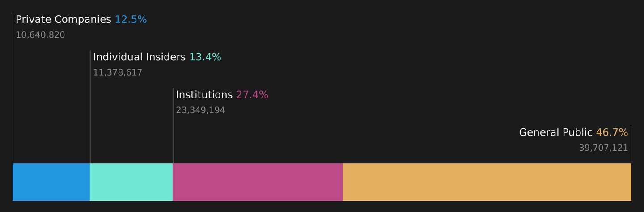Click the 46.7% percentage value
The width and height of the screenshot is (644, 212).
point(612,132)
